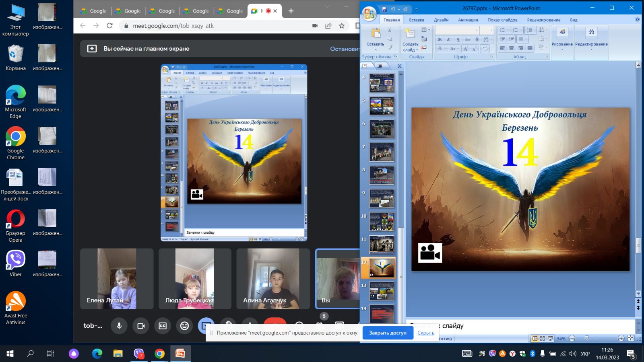Viewport: 644px width, 362px height.
Task: Center text in paragraph group
Action: pos(512,48)
